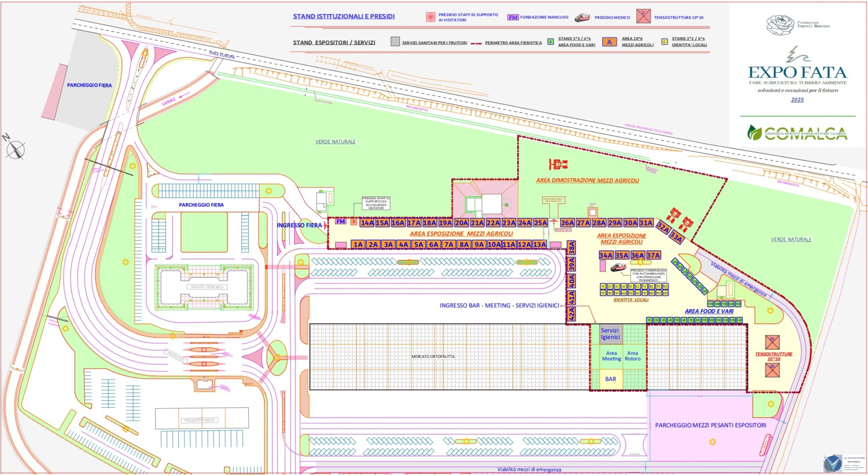
Task: Select stand 20A
Action: click(461, 223)
